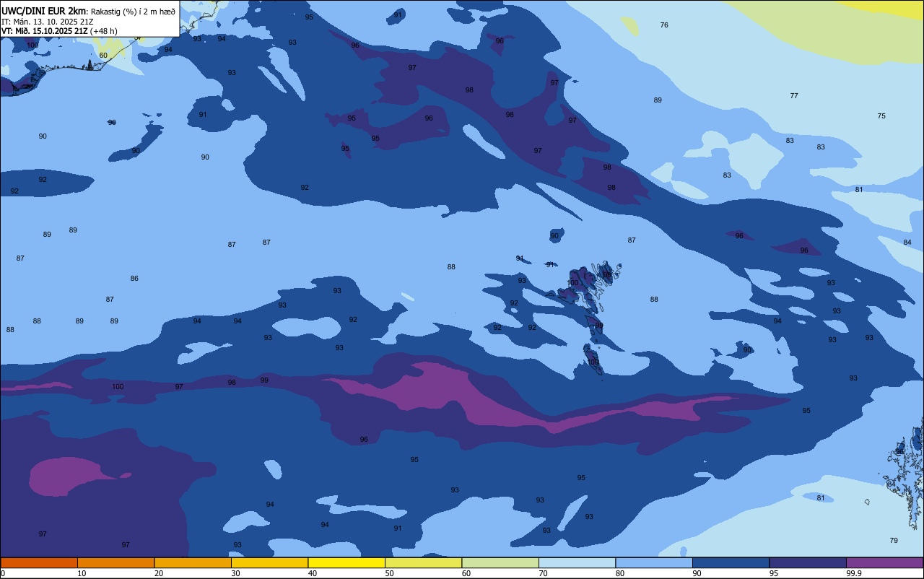Click the legend tick label 50
Viewport: 924px width, 579px height.
(389, 573)
